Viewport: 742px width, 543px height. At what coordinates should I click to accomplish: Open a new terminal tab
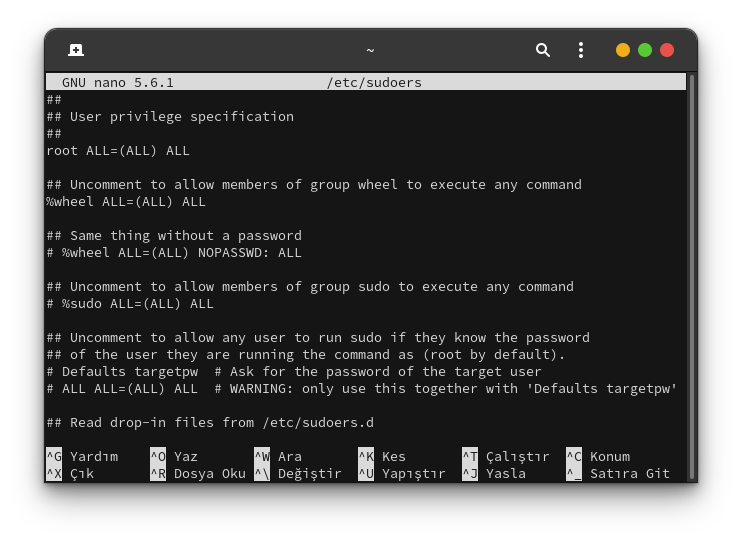pos(75,50)
